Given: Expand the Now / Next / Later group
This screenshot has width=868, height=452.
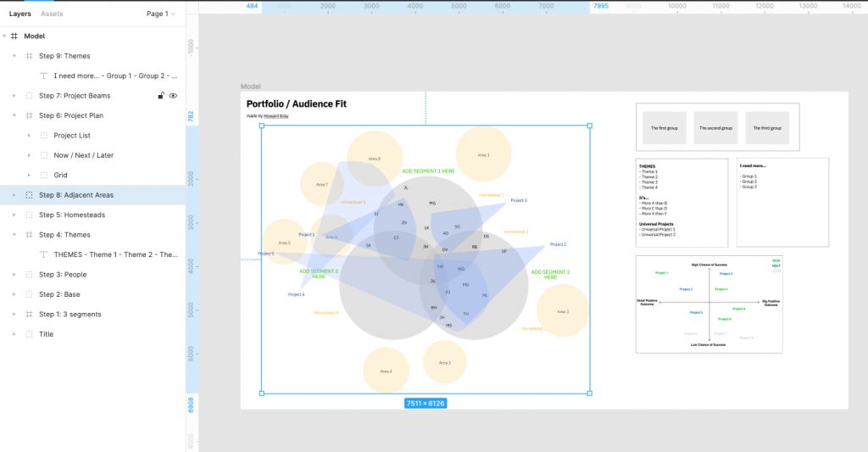Looking at the screenshot, I should pos(29,156).
